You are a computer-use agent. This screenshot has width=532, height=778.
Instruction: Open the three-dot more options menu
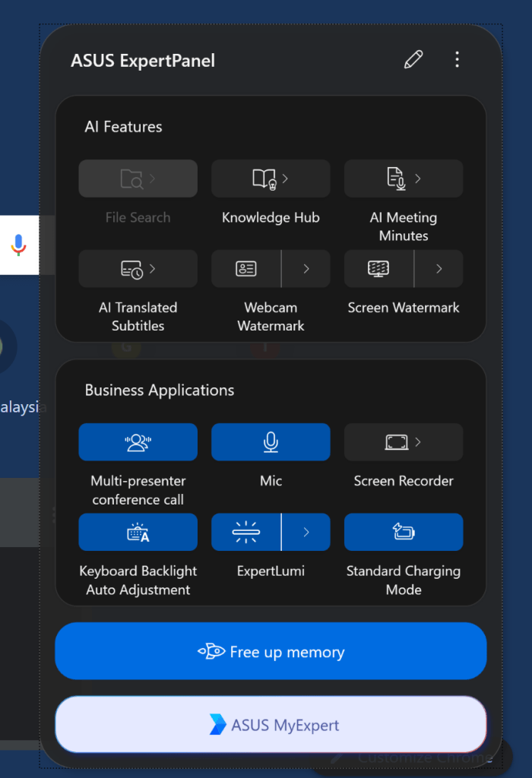[457, 59]
